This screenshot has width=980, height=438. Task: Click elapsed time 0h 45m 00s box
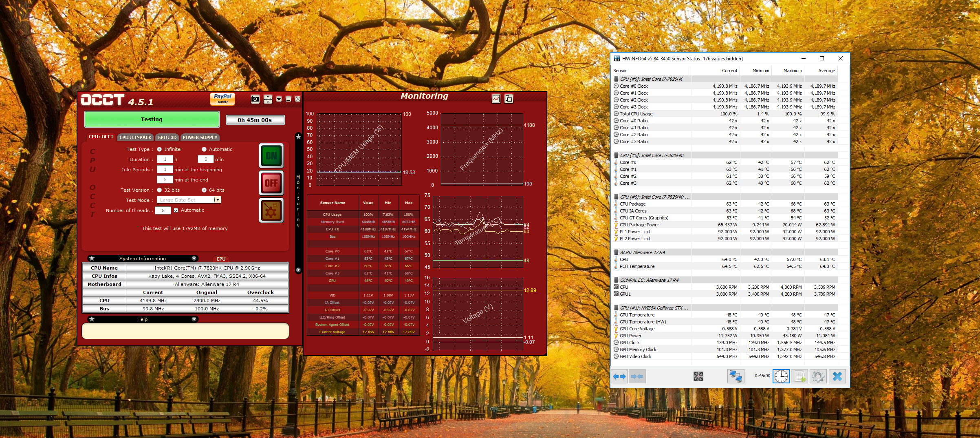[x=255, y=120]
